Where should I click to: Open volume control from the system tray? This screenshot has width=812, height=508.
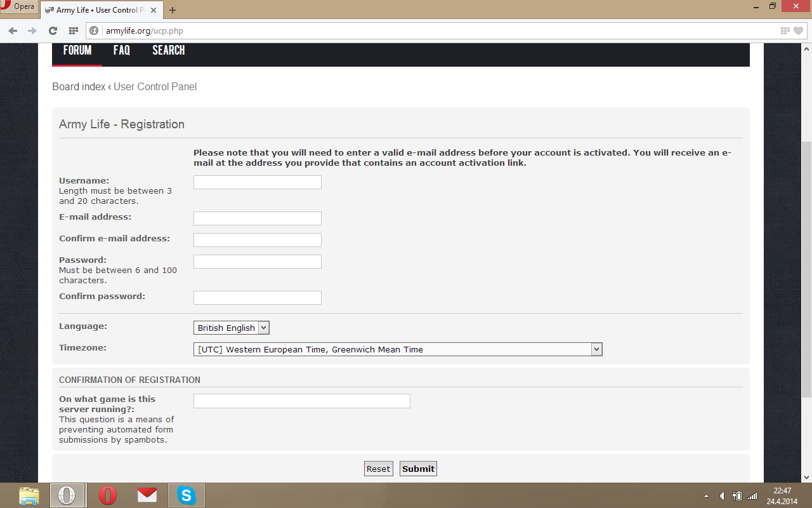click(723, 495)
